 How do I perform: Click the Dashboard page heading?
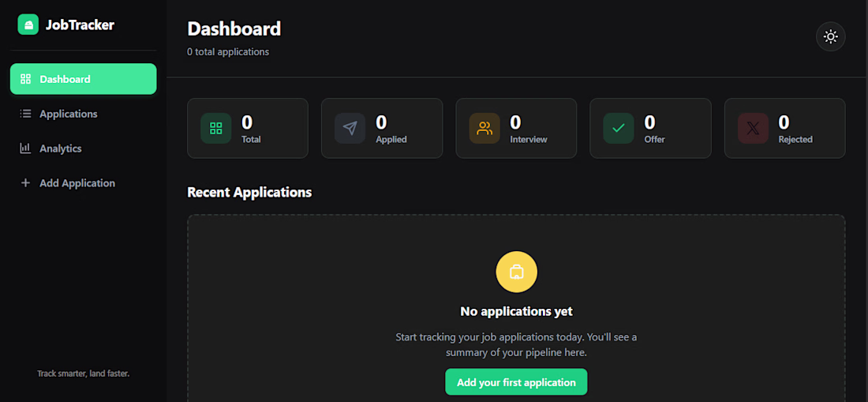234,28
